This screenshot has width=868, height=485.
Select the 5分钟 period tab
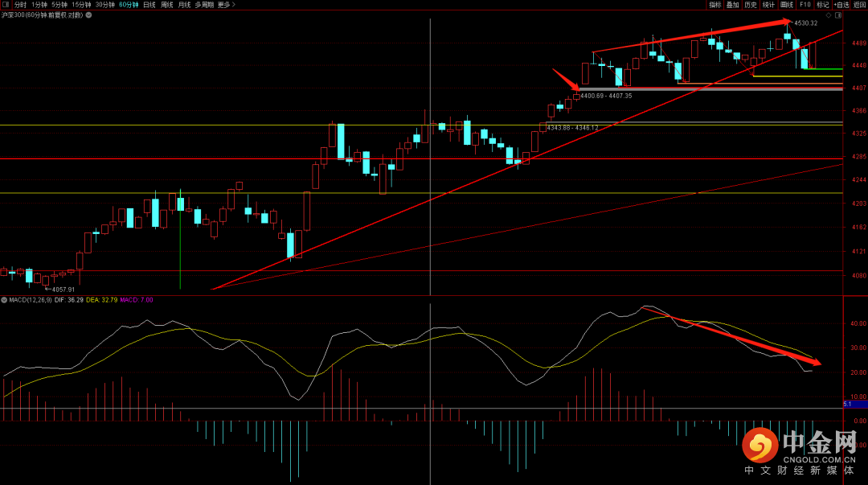pyautogui.click(x=59, y=5)
